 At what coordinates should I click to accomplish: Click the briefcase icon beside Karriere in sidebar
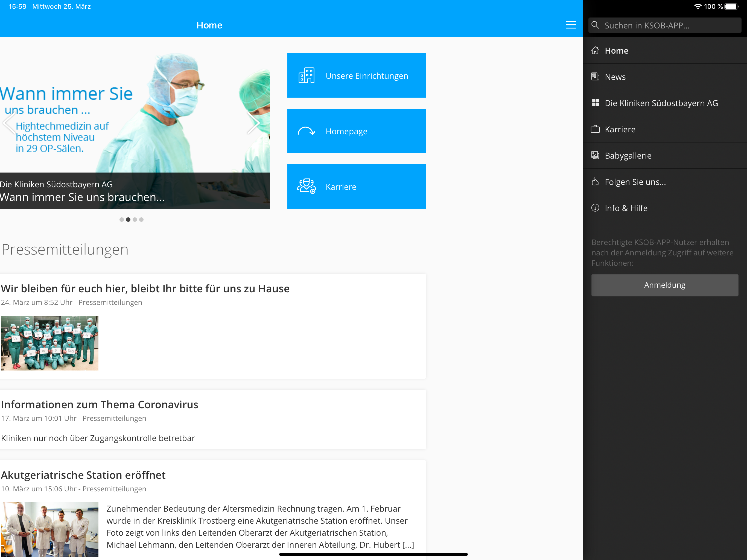[x=595, y=129]
